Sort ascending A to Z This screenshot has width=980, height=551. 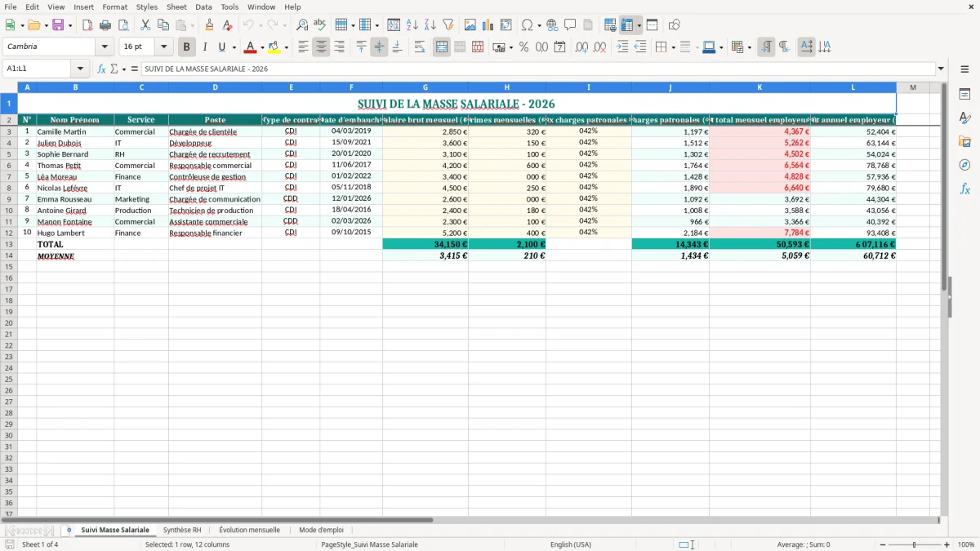[x=412, y=25]
